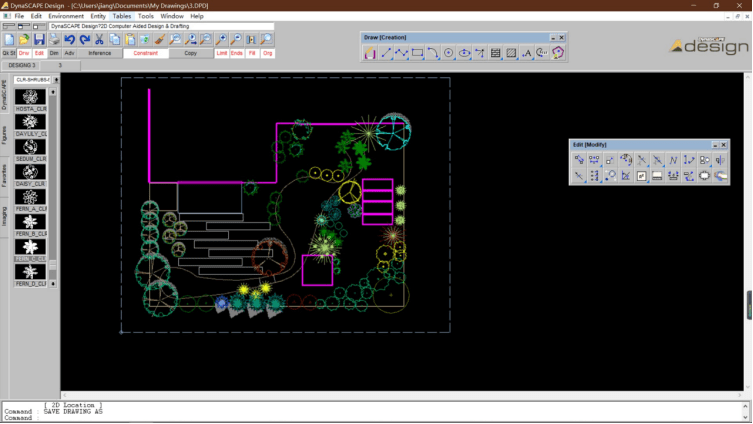
Task: Click the Undo arrow icon
Action: pos(70,39)
